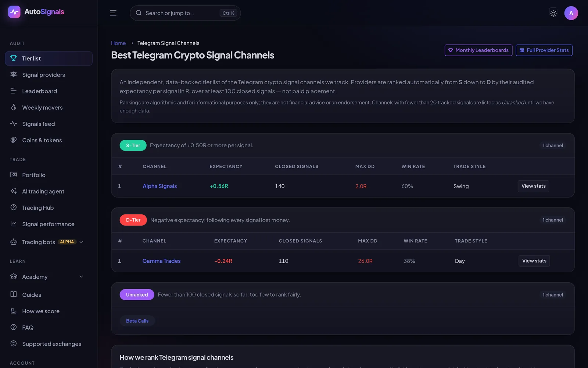Screen dimensions: 588x368
Task: Click the Supported exchanges icon
Action: pos(14,344)
